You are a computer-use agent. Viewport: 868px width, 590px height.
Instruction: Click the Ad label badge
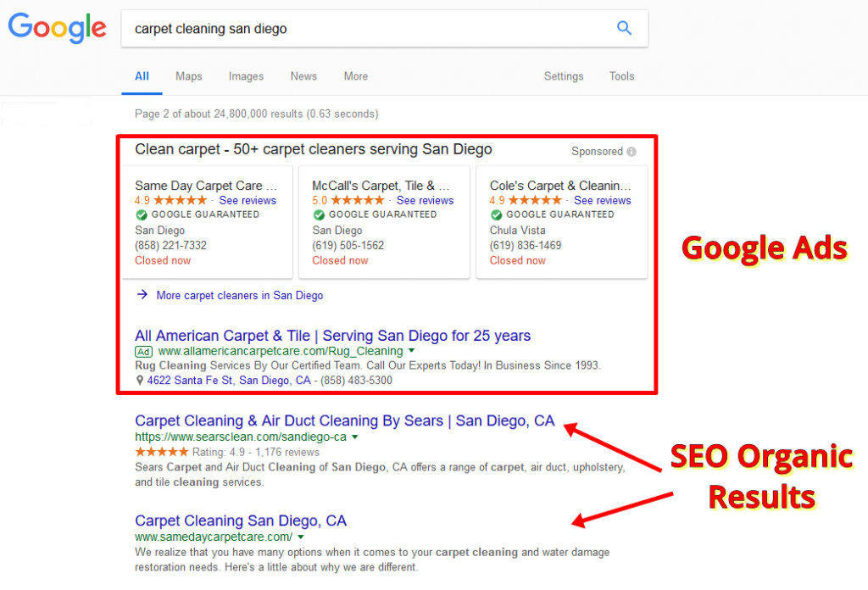tap(143, 351)
